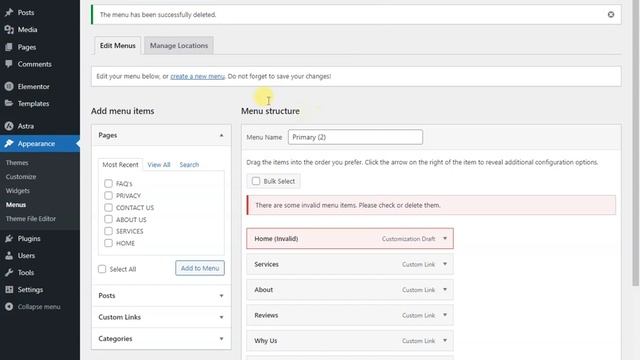Open Theme File Editor submenu item

click(x=31, y=218)
